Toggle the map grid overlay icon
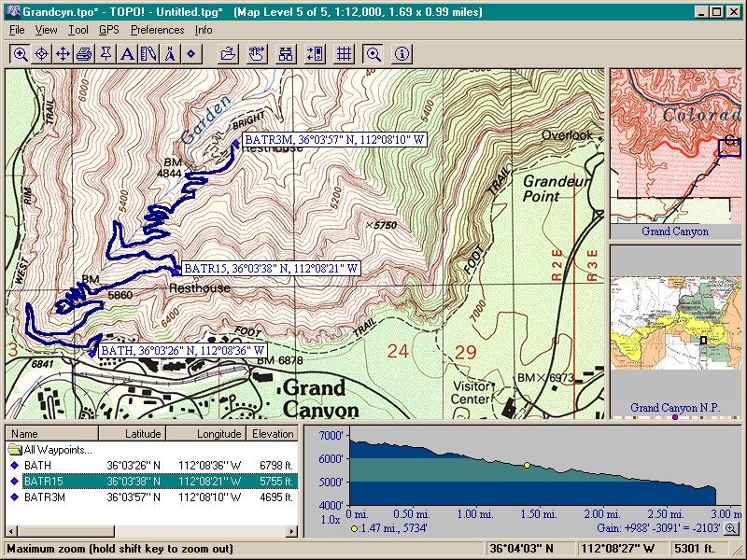747x560 pixels. click(x=344, y=54)
